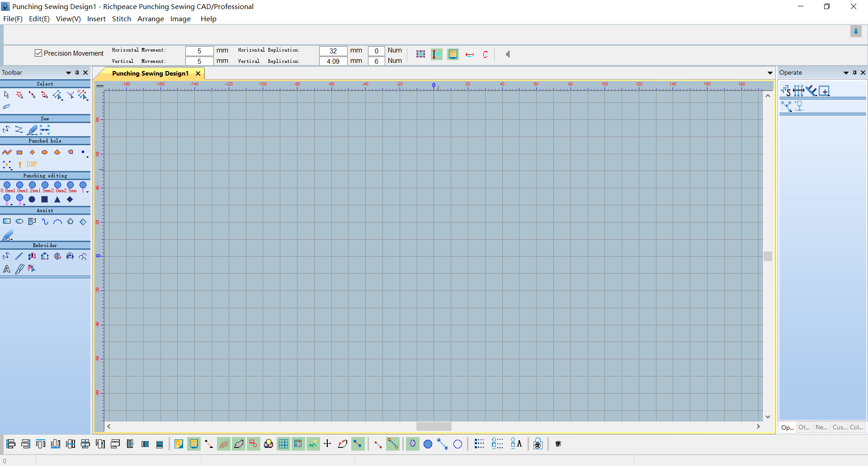Click the DXF import icon
The image size is (868, 466).
(x=31, y=164)
